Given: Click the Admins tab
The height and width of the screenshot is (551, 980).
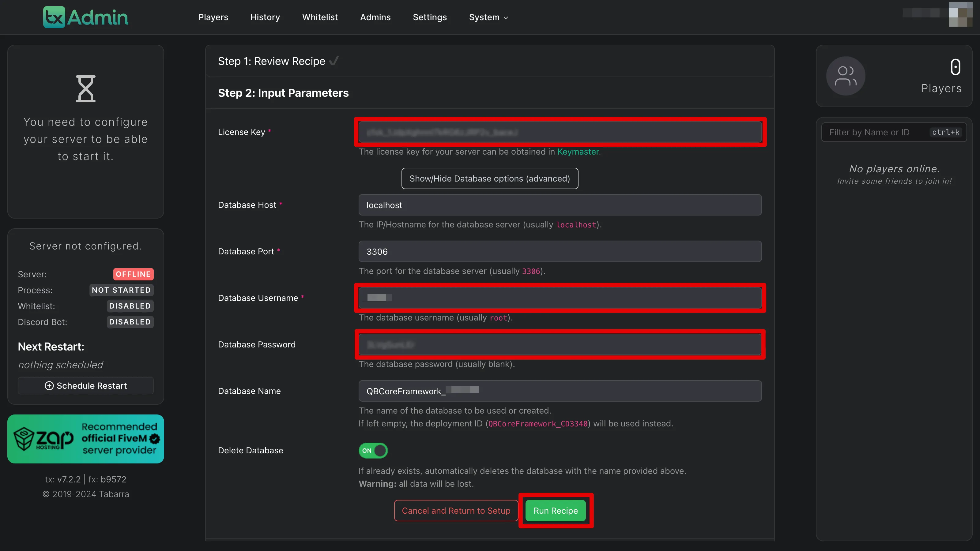Looking at the screenshot, I should click(x=375, y=17).
